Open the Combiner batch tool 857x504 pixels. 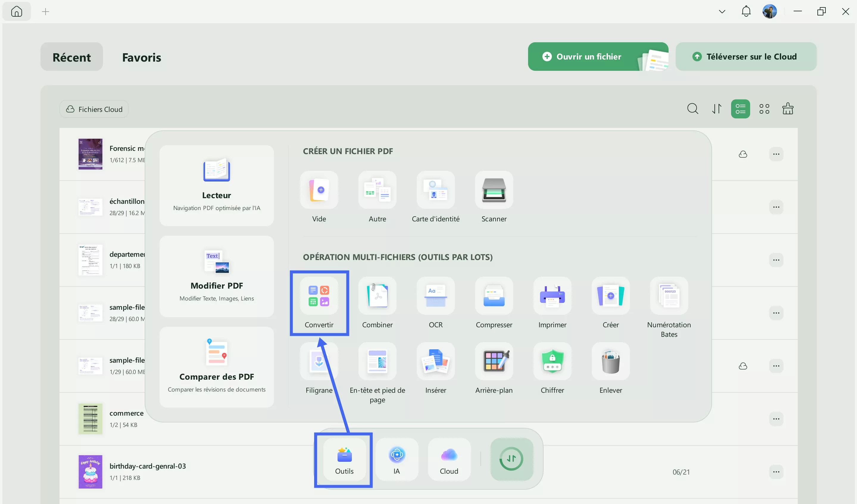pyautogui.click(x=377, y=296)
